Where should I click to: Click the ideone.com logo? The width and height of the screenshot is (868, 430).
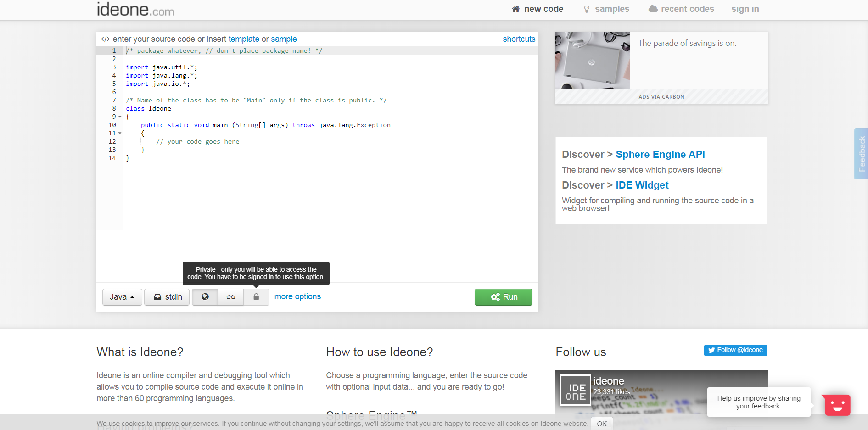(135, 9)
